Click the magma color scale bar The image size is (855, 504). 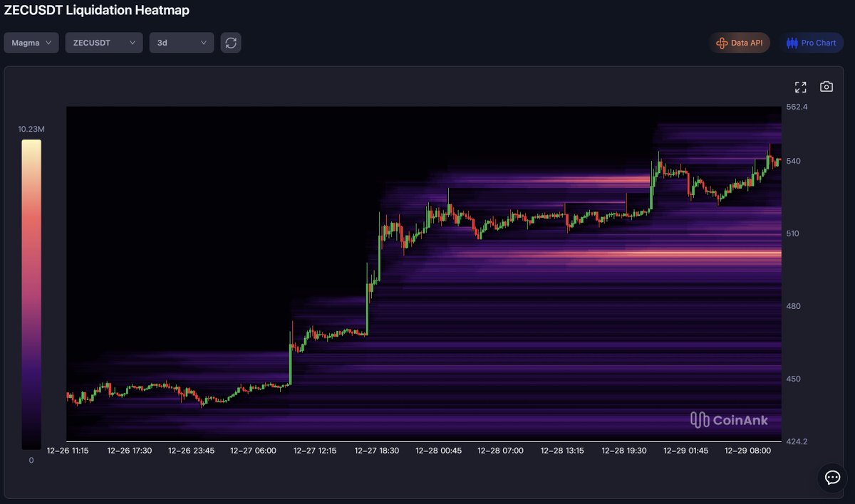[31, 294]
